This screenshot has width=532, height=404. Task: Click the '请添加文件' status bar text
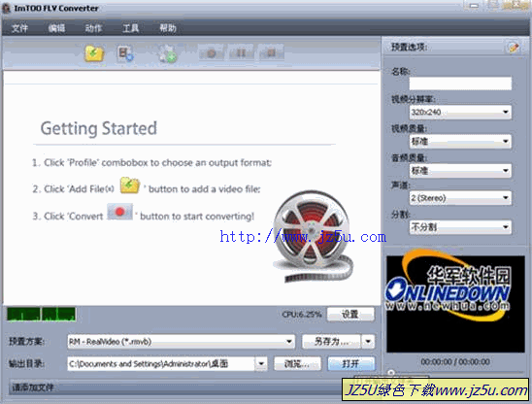coord(33,387)
